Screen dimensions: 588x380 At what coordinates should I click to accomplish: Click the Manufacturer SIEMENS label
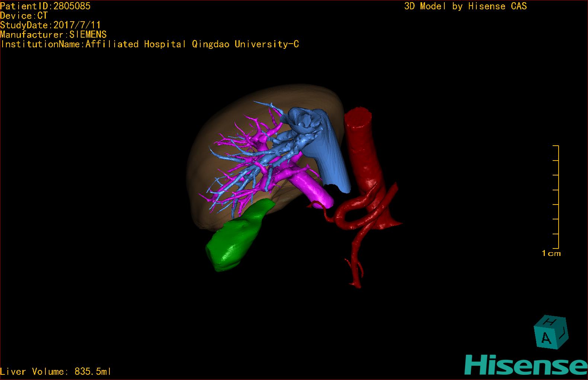[x=53, y=35]
